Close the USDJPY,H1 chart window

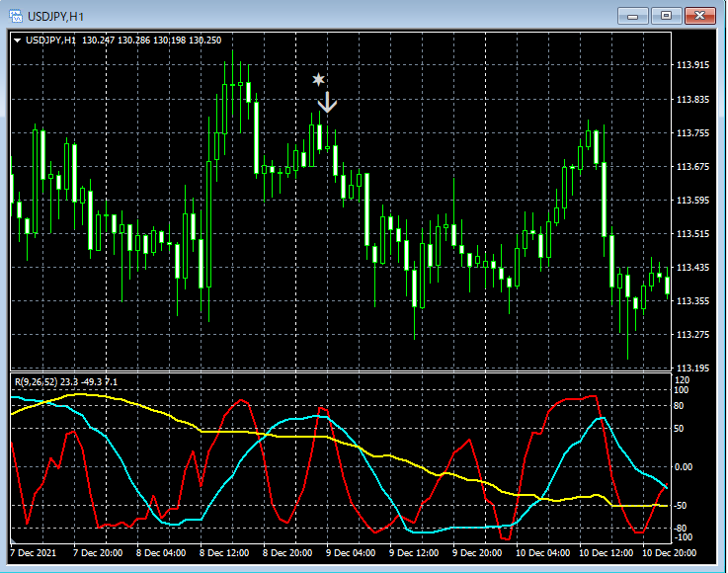700,16
